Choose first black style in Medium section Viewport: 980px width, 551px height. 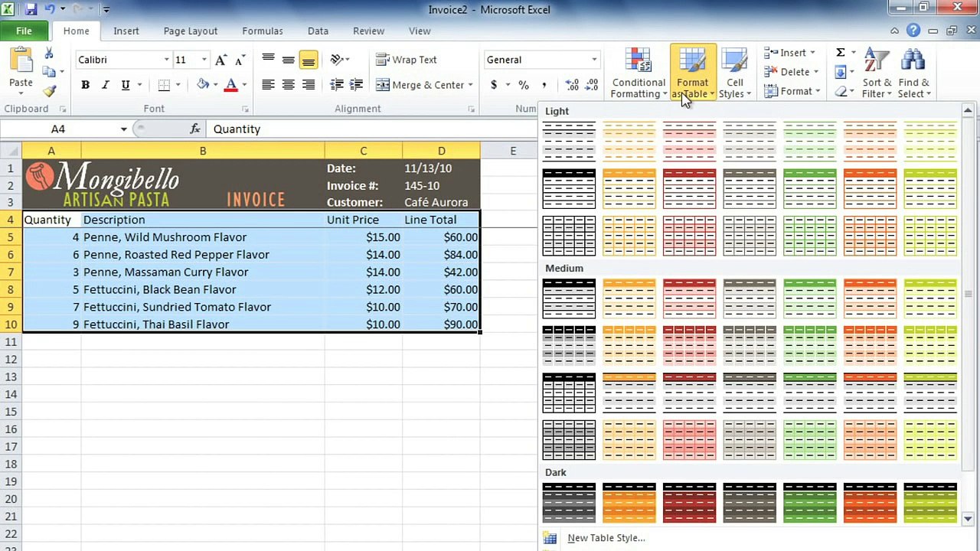coord(569,298)
